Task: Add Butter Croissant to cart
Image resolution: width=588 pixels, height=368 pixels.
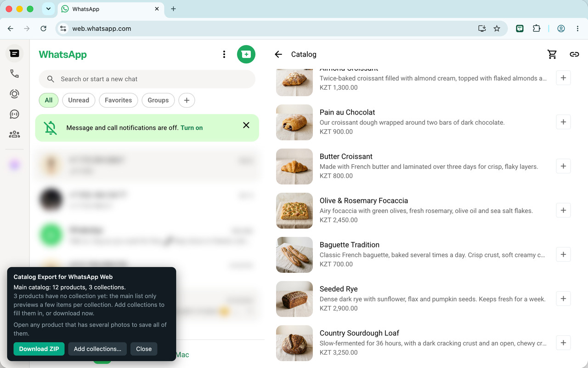Action: (x=563, y=166)
